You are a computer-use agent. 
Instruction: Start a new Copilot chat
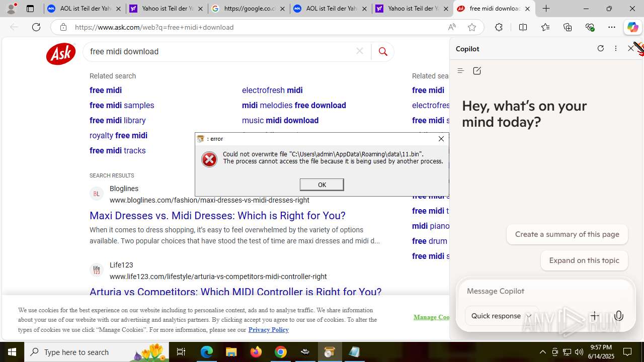click(477, 71)
